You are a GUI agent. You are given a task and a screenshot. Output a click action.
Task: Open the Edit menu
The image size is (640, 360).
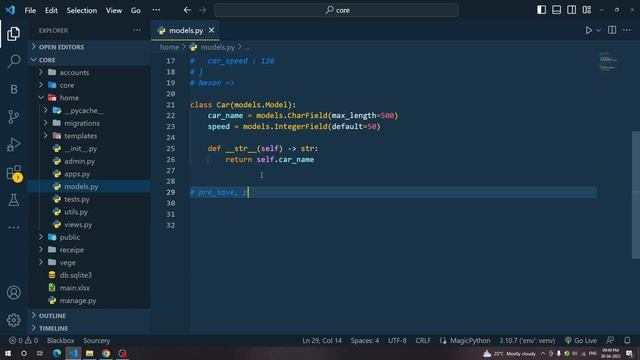coord(51,10)
